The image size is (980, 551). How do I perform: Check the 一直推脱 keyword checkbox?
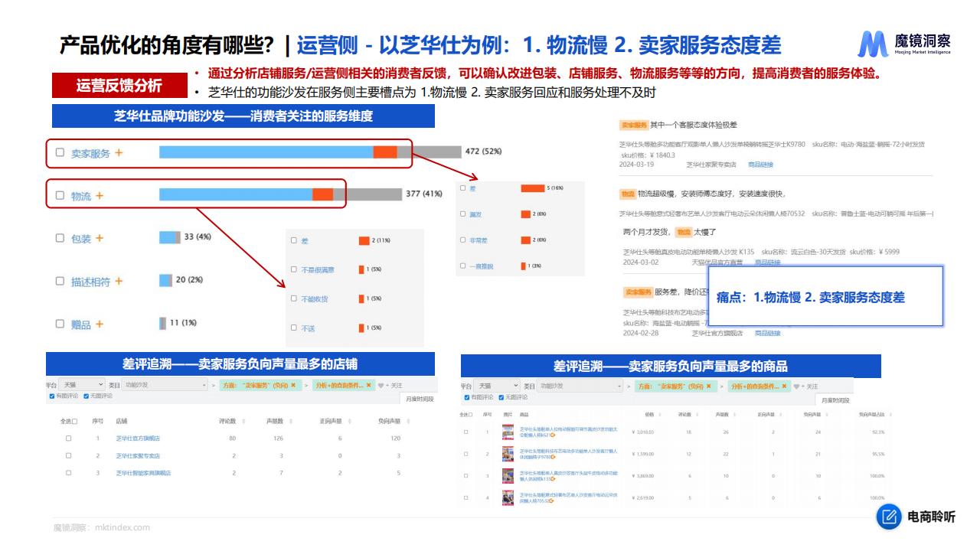462,266
